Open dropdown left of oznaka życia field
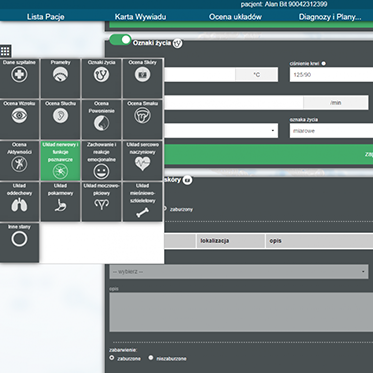Screen dimensions: 373x373 (221, 131)
